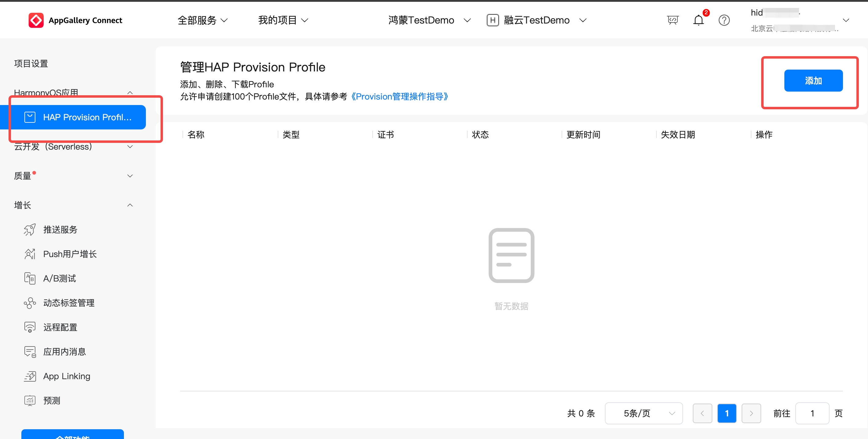Open Push用户增长 menu item

(70, 254)
